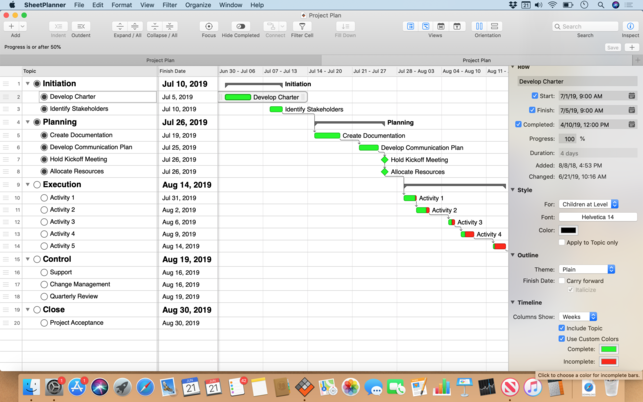Viewport: 643px width, 402px height.
Task: Click the black text Color swatch
Action: (x=568, y=230)
